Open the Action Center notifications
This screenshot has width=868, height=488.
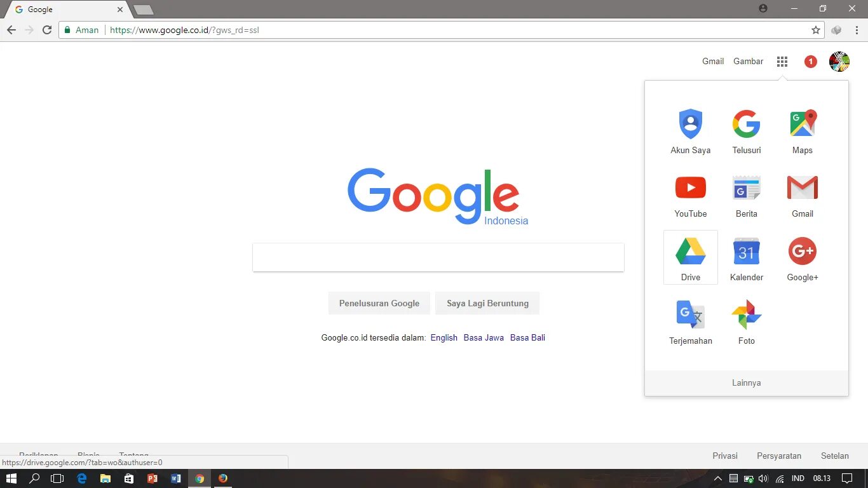click(847, 478)
